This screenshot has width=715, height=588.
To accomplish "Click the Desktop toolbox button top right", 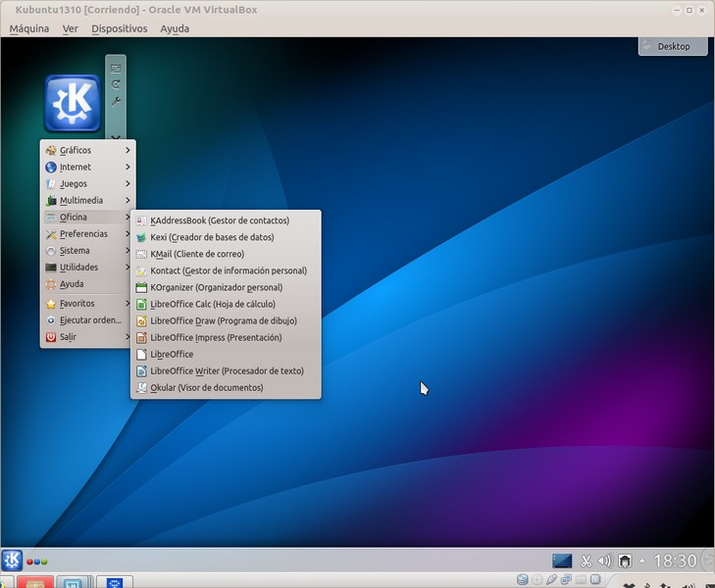I will pyautogui.click(x=672, y=46).
